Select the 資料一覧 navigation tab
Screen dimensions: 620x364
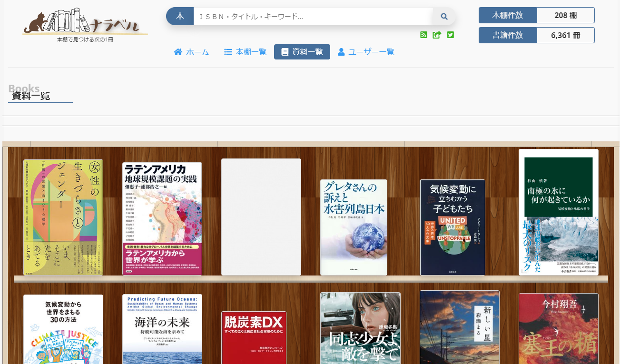302,52
